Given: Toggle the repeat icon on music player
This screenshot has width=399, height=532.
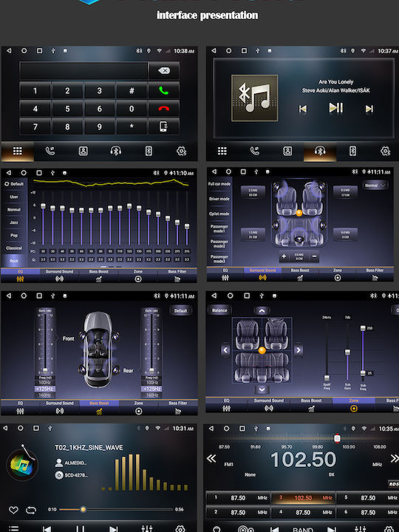Looking at the screenshot, I should tap(31, 510).
